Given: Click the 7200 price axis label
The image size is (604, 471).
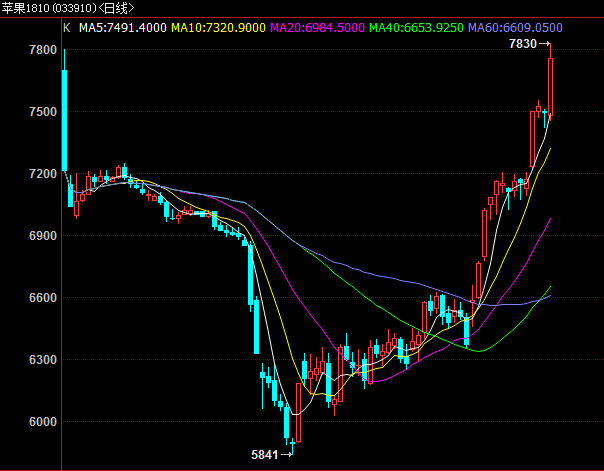Looking at the screenshot, I should [43, 174].
